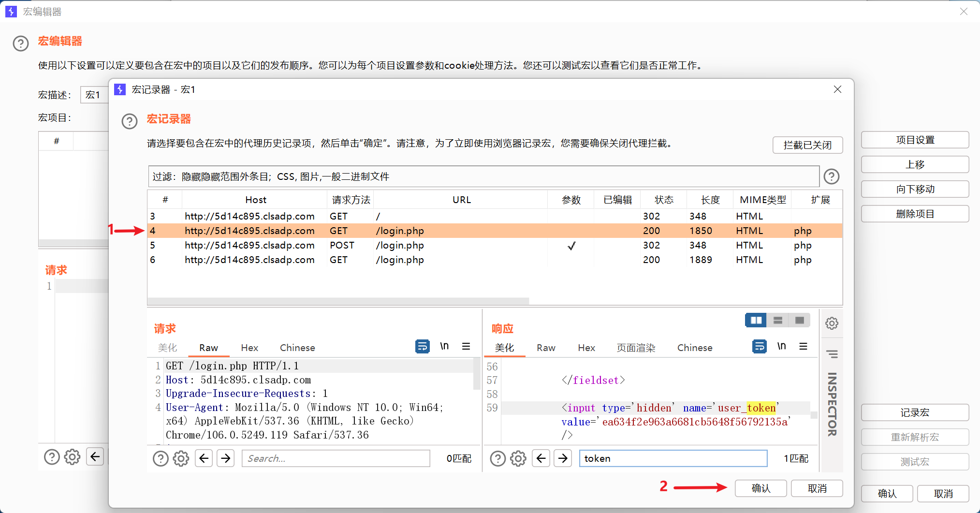This screenshot has height=513, width=980.
Task: Click back arrow in Macro Editor request pane
Action: 95,456
